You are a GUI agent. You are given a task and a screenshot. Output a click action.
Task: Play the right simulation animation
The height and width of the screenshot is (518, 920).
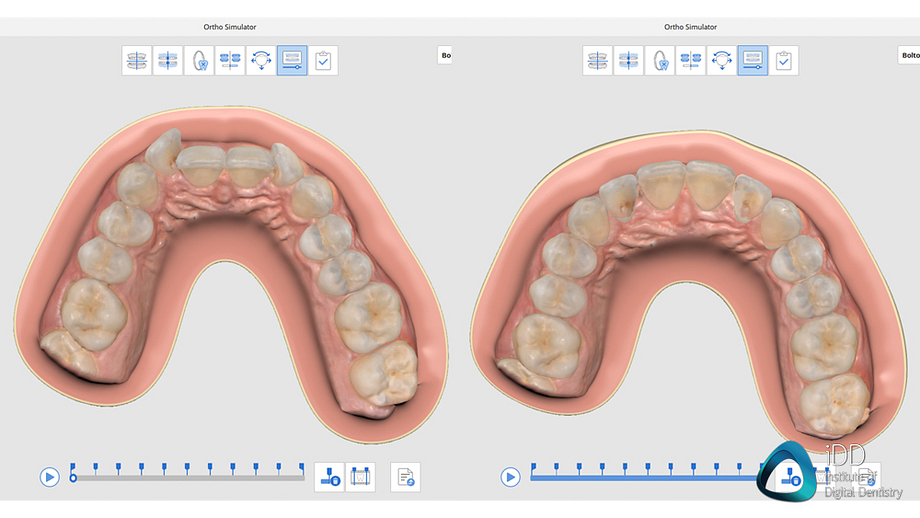click(x=511, y=477)
